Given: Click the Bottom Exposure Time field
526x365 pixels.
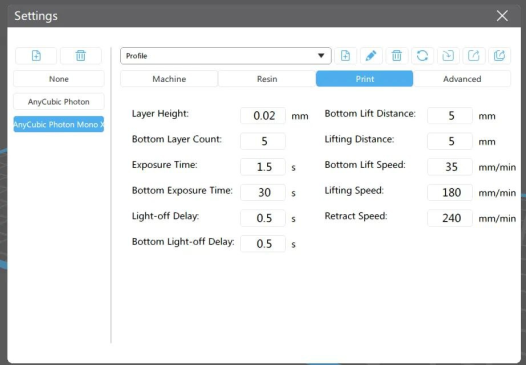Looking at the screenshot, I should tap(263, 193).
